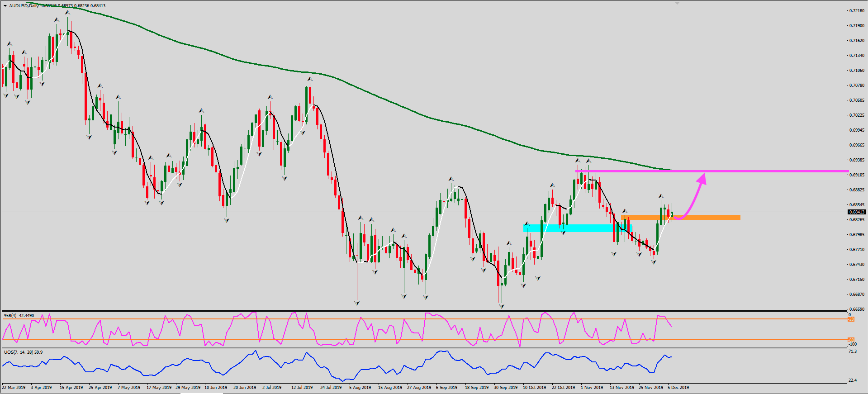Click the 7 May 2019 date label
Screen dimensions: 868x394
click(129, 388)
